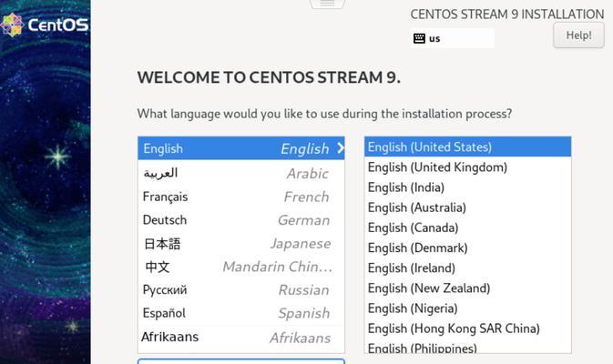Click the CentOS logo icon
This screenshot has height=364, width=613.
12,25
